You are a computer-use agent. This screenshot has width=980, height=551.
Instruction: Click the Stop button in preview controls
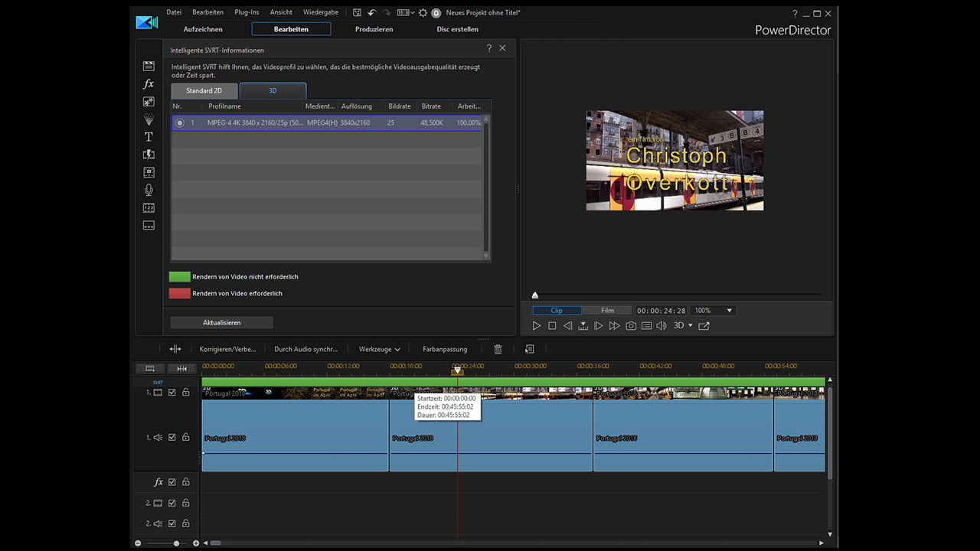[x=552, y=326]
